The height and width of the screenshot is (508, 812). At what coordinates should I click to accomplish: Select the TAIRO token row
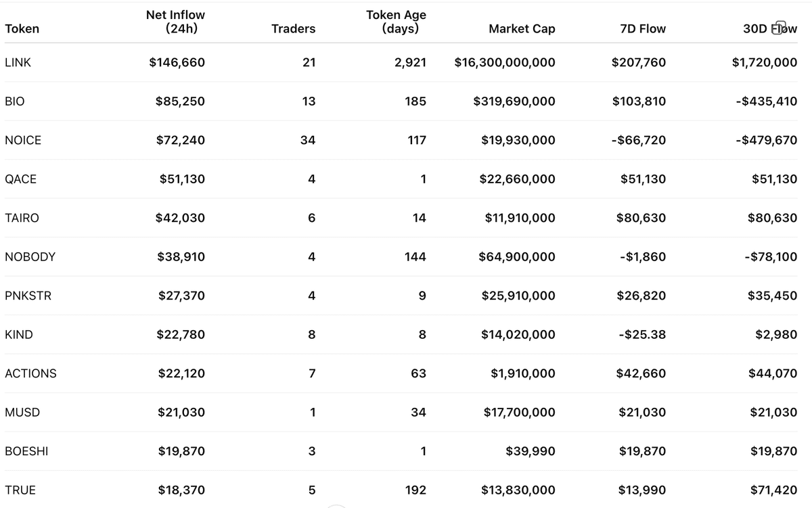click(x=22, y=218)
